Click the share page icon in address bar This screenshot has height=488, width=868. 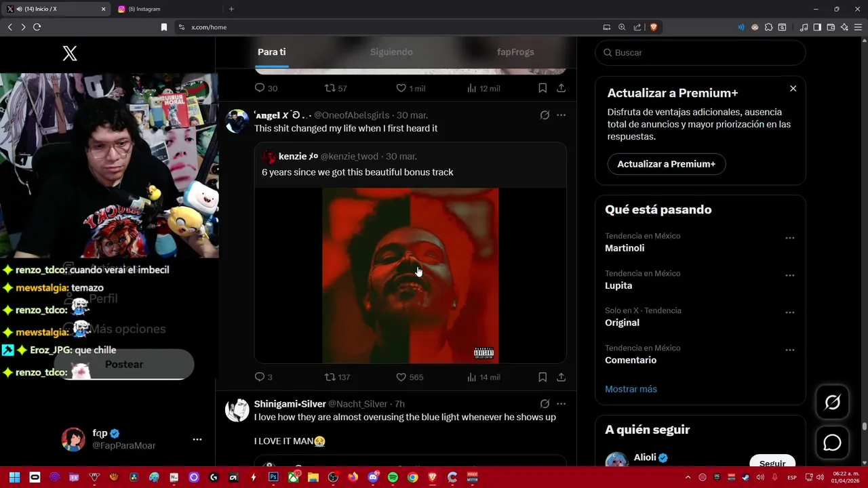(x=637, y=27)
